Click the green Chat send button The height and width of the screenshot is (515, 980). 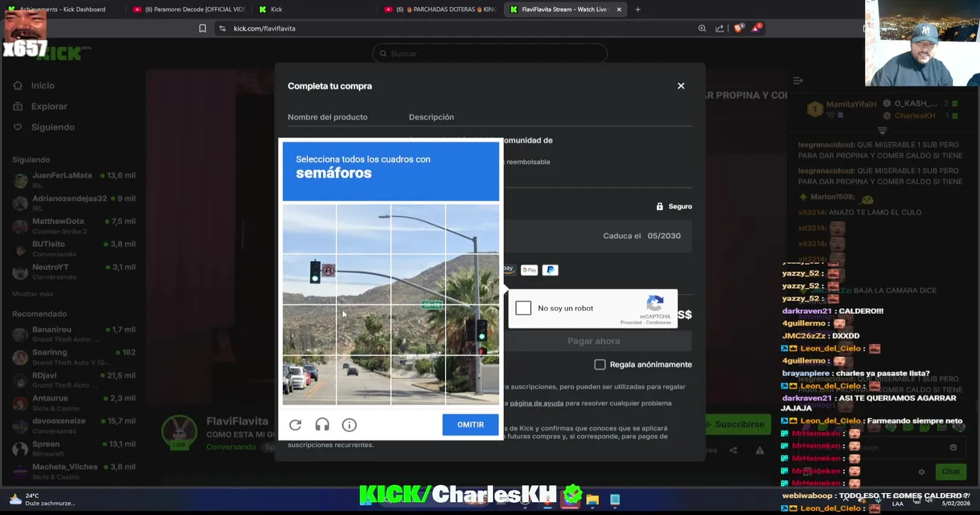pyautogui.click(x=950, y=471)
